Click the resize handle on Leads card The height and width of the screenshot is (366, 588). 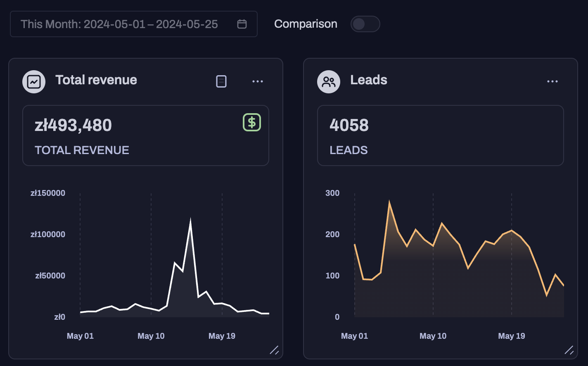tap(569, 350)
